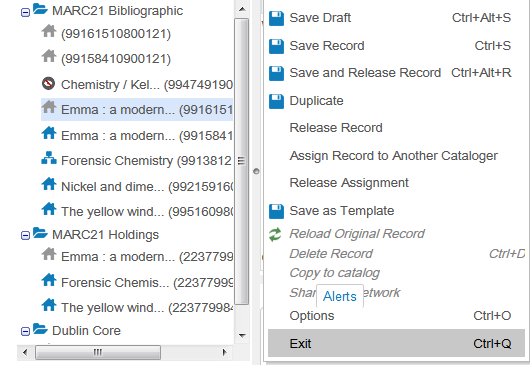This screenshot has width=530, height=365.
Task: Click the Save as Template disk icon
Action: pyautogui.click(x=276, y=211)
